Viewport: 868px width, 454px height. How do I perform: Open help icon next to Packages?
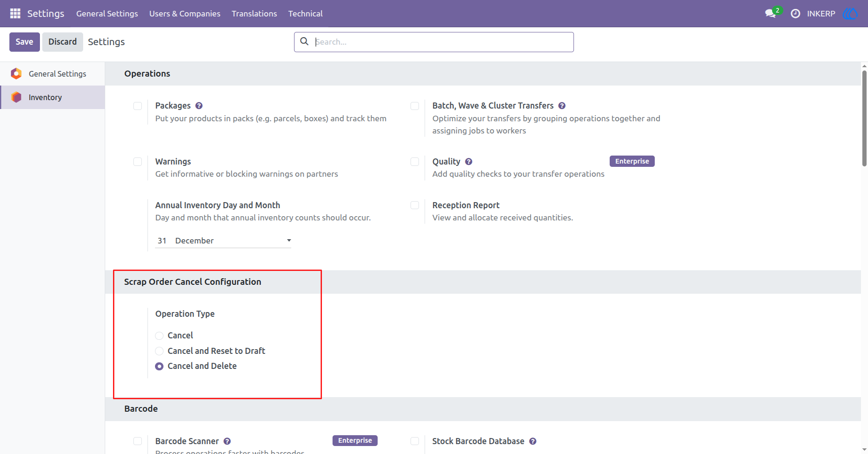coord(199,106)
